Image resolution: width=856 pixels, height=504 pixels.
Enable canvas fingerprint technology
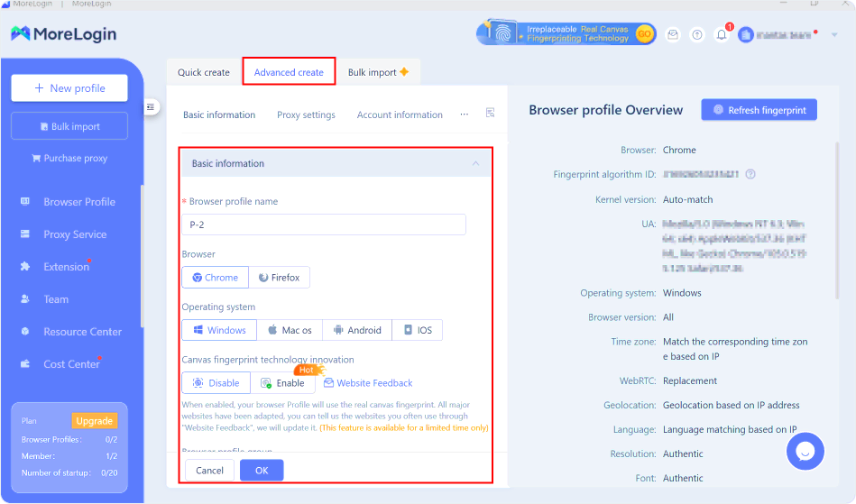tap(283, 383)
